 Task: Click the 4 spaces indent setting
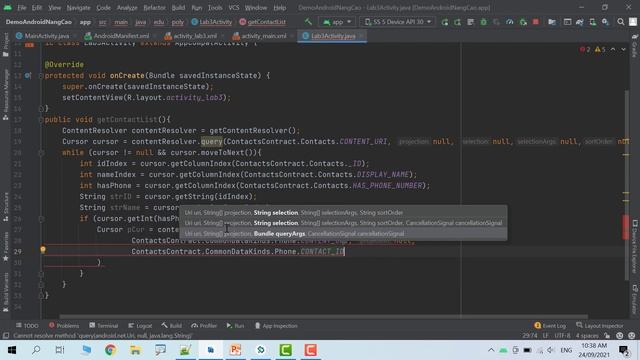point(587,336)
